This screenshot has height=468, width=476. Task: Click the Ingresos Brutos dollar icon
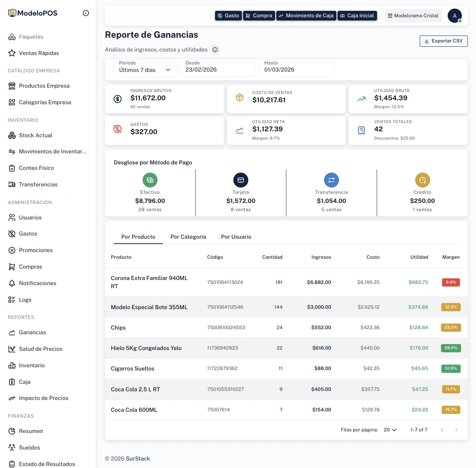coord(118,99)
